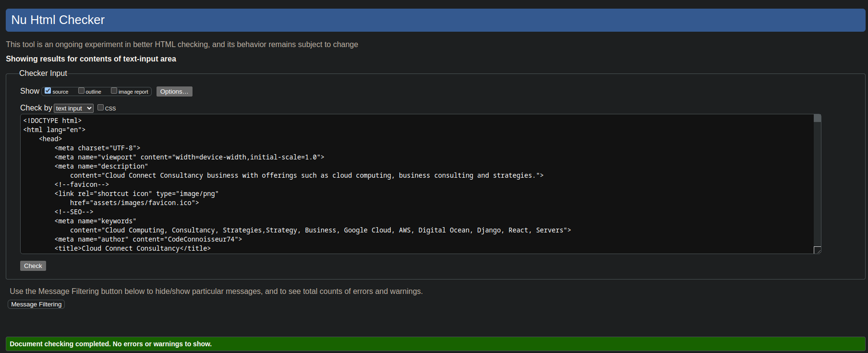The width and height of the screenshot is (868, 353).
Task: Click the 'Showing results for contents of text-input area' line
Action: [x=91, y=59]
